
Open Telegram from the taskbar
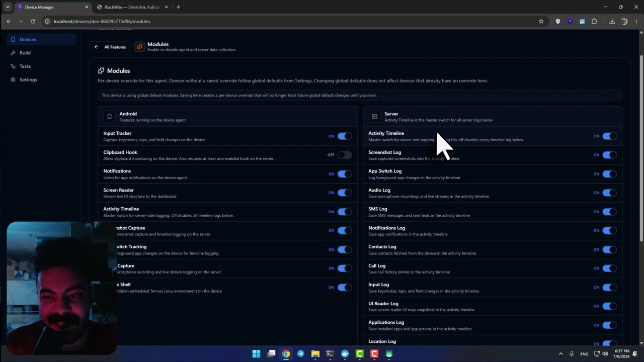(x=300, y=353)
